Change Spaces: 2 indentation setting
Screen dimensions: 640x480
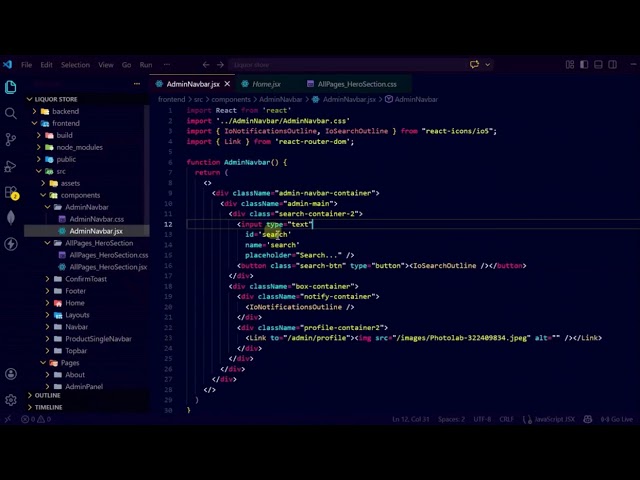[x=451, y=419]
